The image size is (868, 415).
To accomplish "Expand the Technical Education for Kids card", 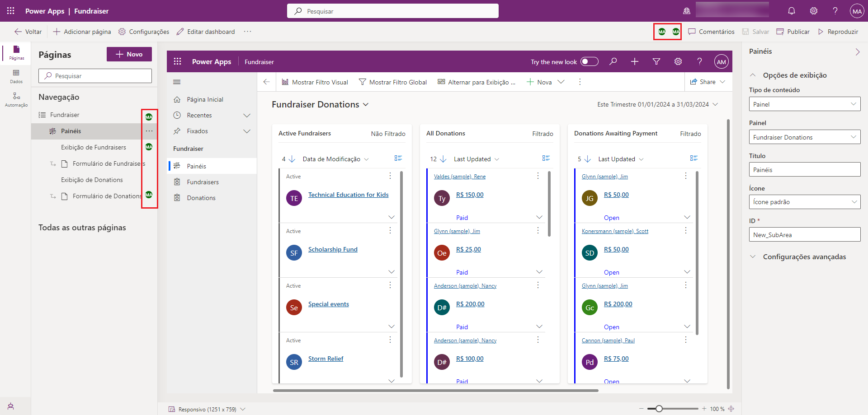I will (x=392, y=217).
